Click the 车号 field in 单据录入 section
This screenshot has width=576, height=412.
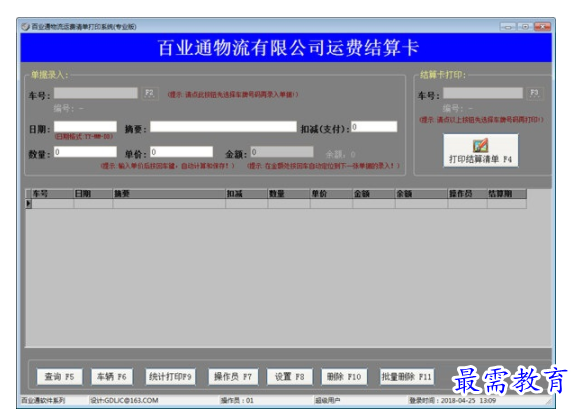pyautogui.click(x=96, y=93)
